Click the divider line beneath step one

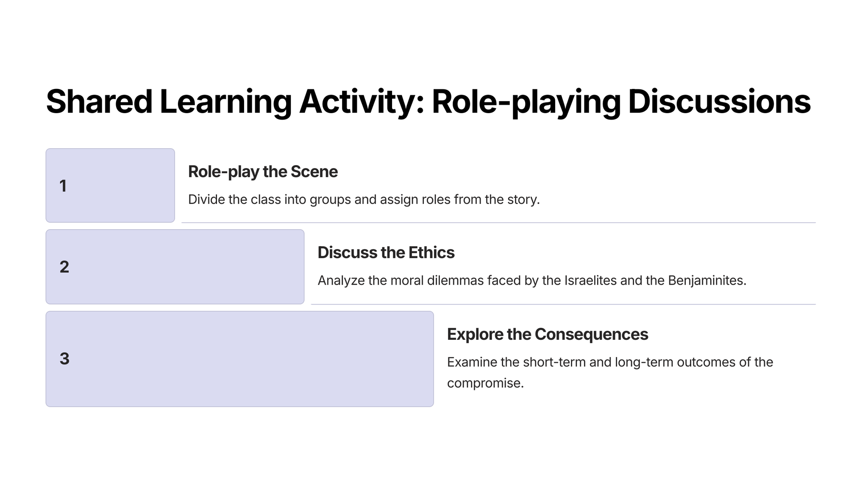[x=498, y=222]
